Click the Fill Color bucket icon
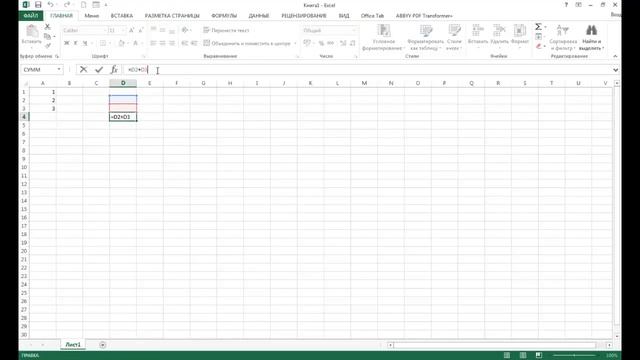 tap(121, 43)
